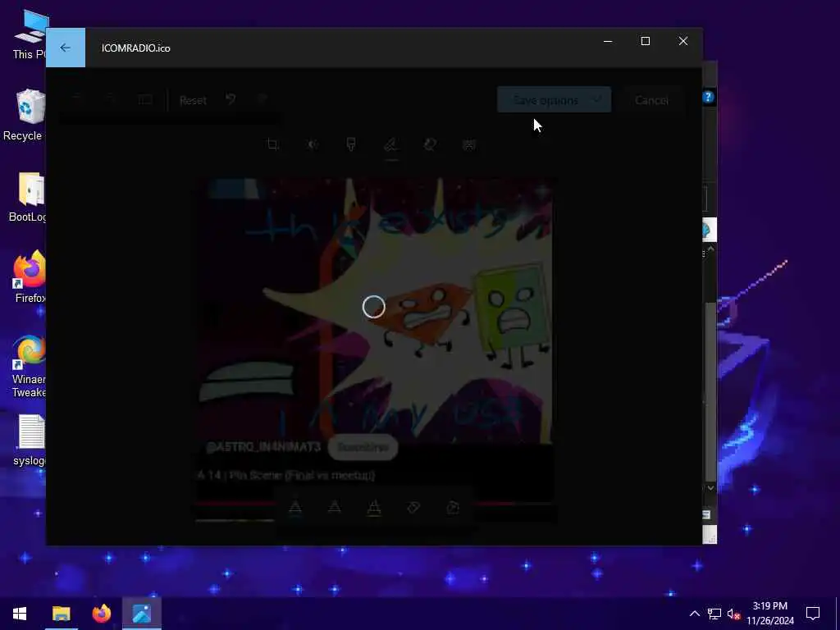Choose the second pen in markup toolbar
The width and height of the screenshot is (840, 630).
click(335, 507)
